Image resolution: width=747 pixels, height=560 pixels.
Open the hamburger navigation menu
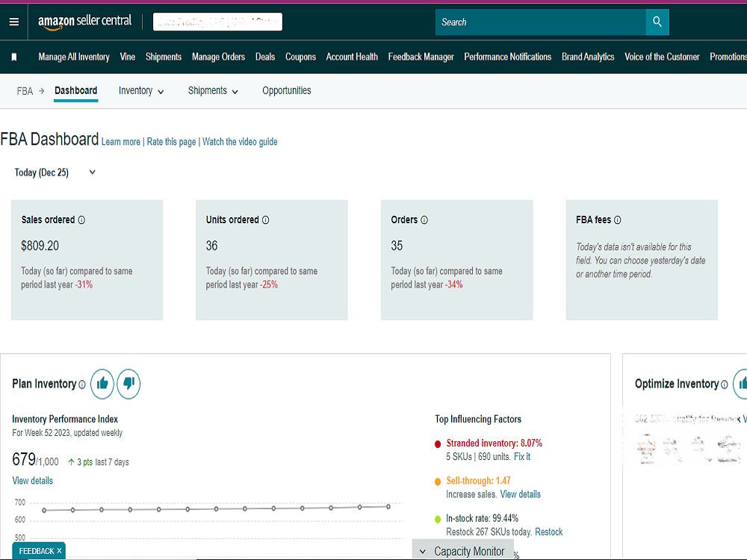coord(13,22)
